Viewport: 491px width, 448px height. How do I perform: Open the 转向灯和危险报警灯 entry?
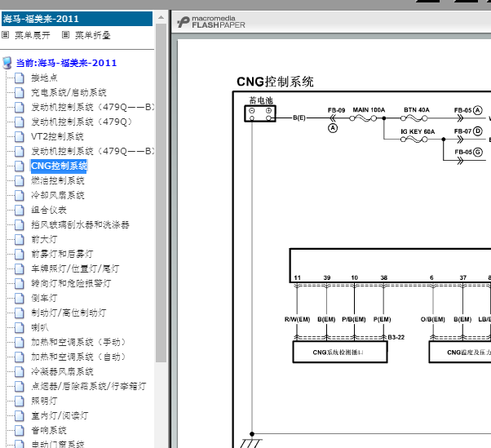(x=72, y=283)
